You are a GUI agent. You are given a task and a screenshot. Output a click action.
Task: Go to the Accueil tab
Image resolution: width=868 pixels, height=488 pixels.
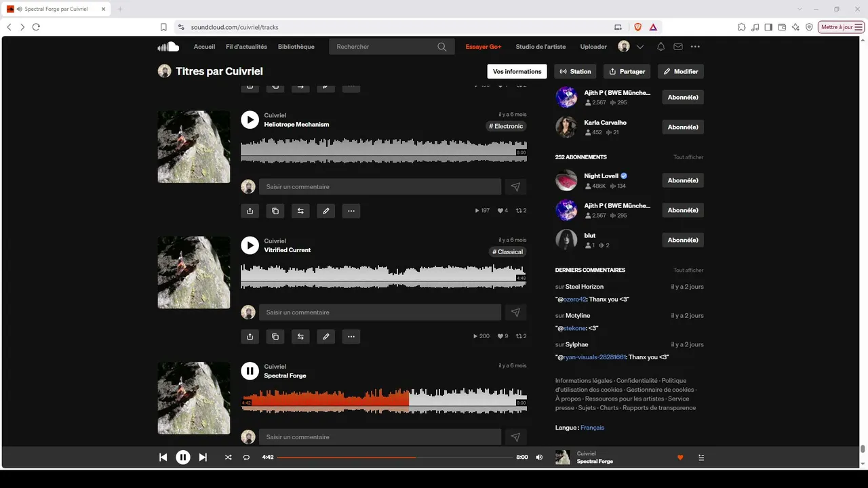pos(204,47)
